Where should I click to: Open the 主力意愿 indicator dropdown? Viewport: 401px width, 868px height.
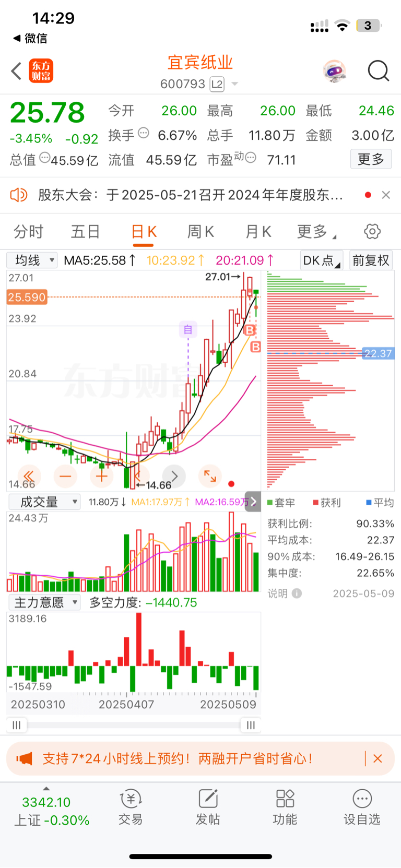pyautogui.click(x=45, y=602)
